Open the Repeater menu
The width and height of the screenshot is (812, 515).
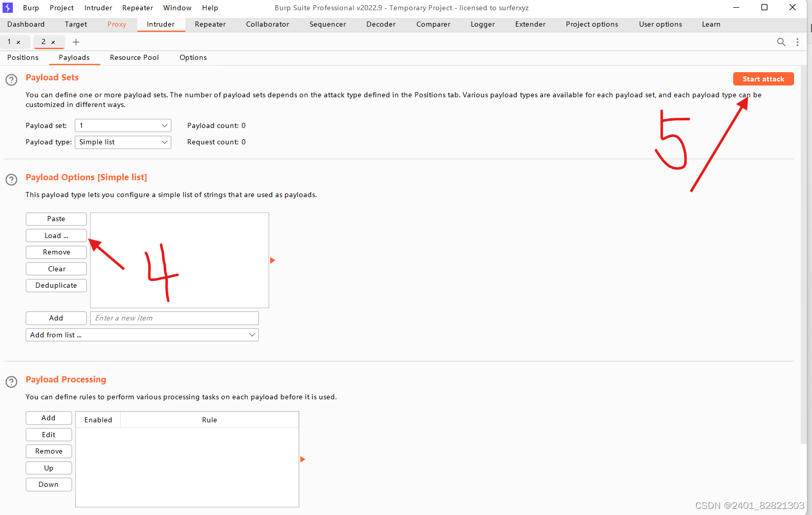point(138,8)
